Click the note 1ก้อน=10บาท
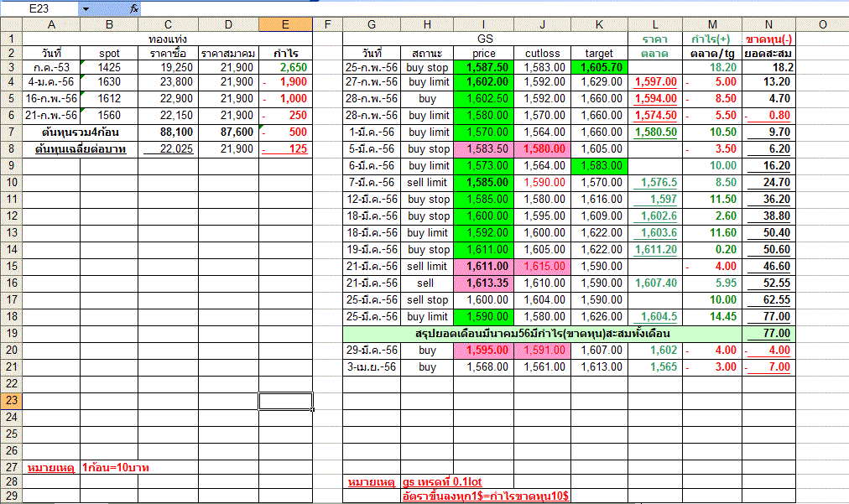This screenshot has height=504, width=849. pos(115,468)
